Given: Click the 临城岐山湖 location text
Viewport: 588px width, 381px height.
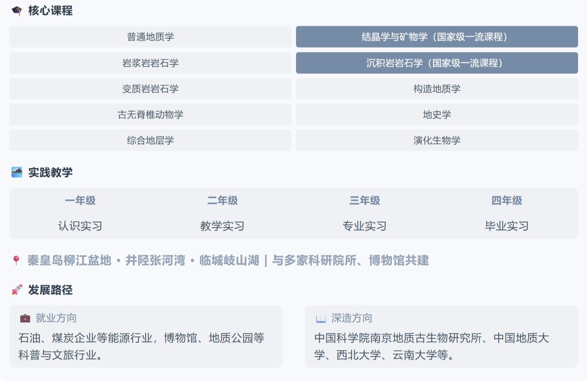Looking at the screenshot, I should coord(229,260).
